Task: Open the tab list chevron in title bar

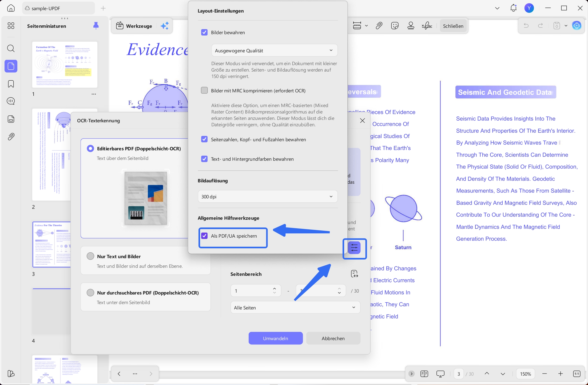Action: 497,8
